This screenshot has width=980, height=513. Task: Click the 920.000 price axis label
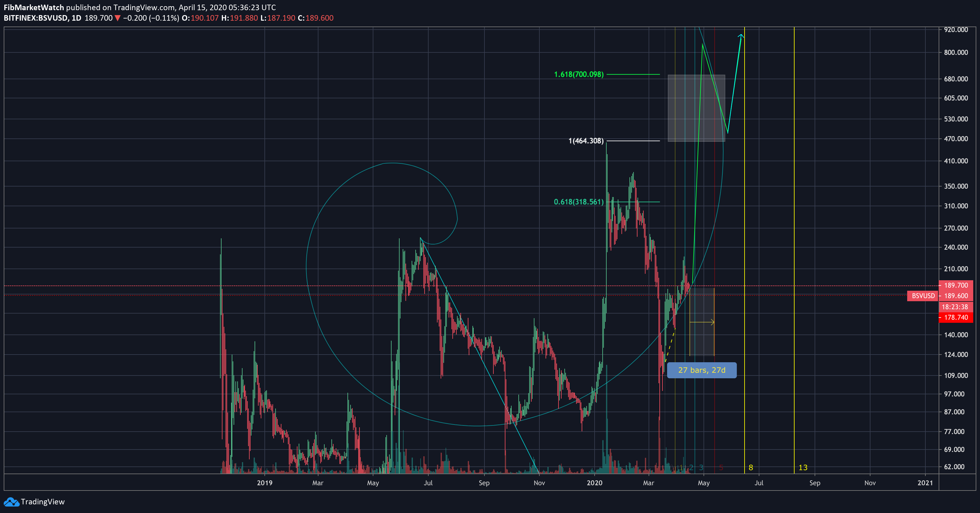click(956, 30)
